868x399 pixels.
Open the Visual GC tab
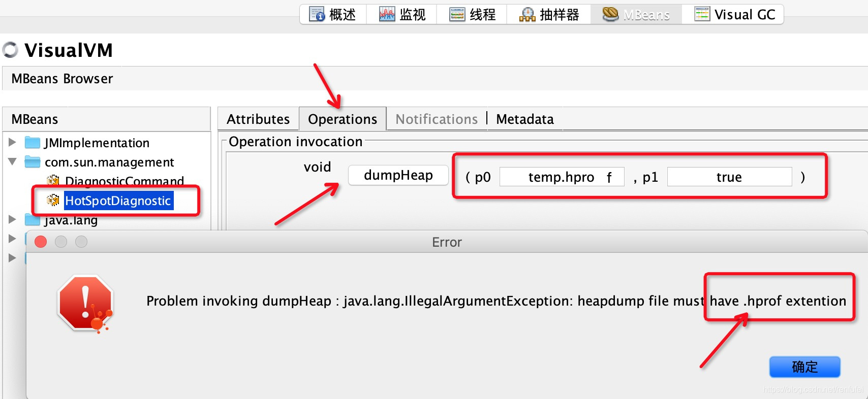click(734, 14)
